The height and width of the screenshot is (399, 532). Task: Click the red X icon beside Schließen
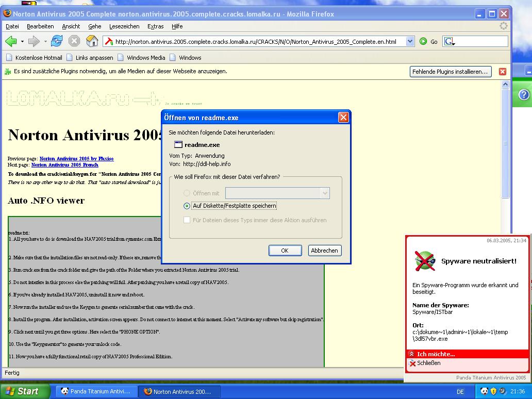pos(412,363)
